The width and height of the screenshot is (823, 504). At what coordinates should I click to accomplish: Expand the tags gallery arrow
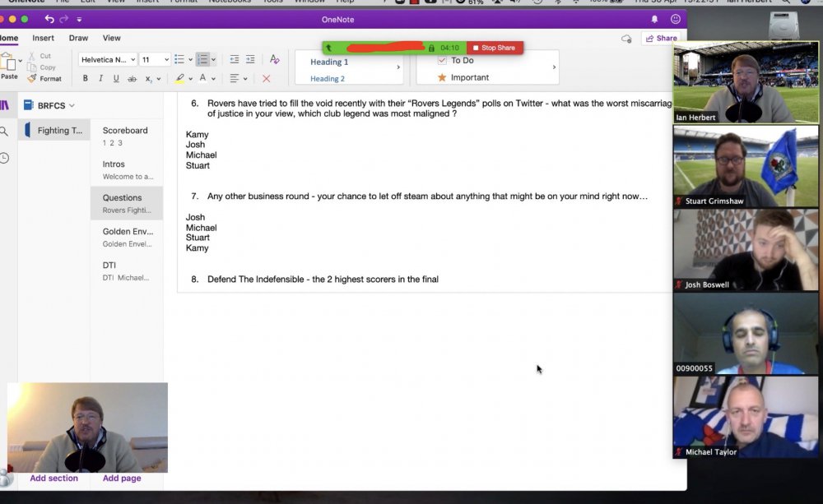pyautogui.click(x=554, y=67)
